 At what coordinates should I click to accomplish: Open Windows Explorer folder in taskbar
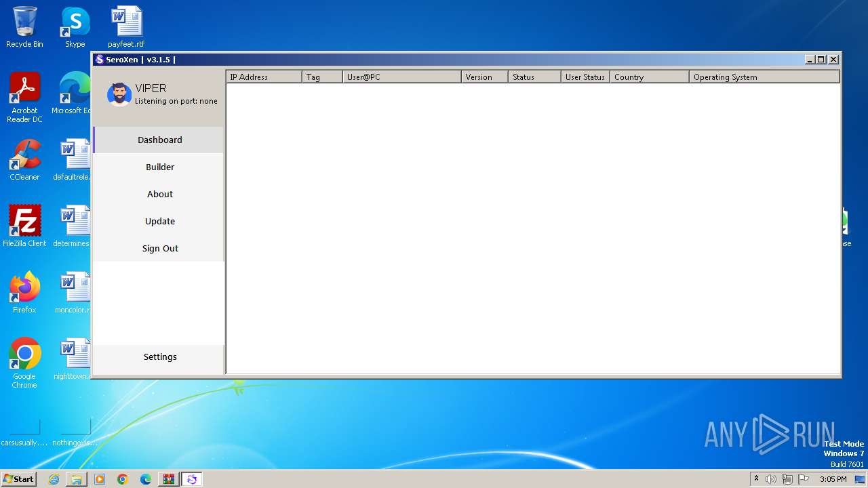(x=77, y=479)
